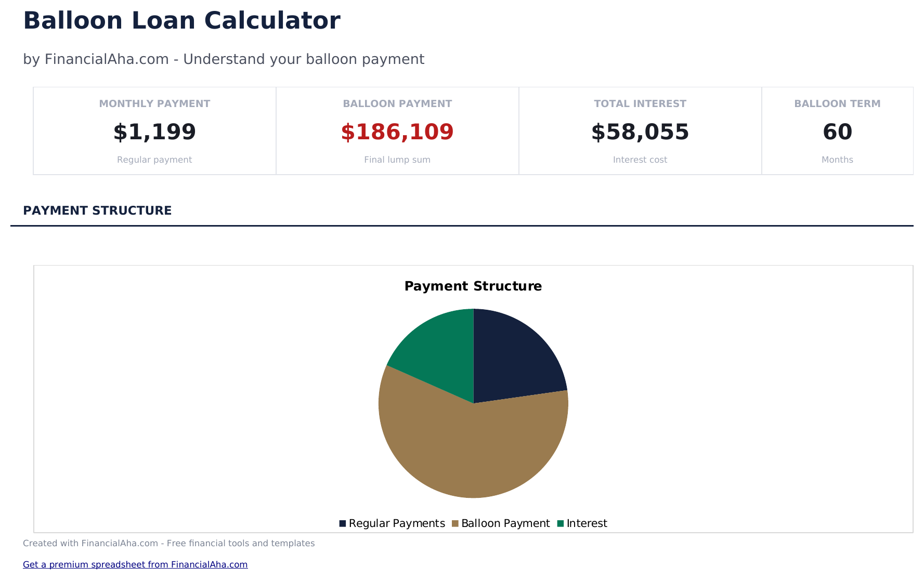The height and width of the screenshot is (580, 924).
Task: Toggle Regular Payments in the chart legend
Action: [396, 523]
